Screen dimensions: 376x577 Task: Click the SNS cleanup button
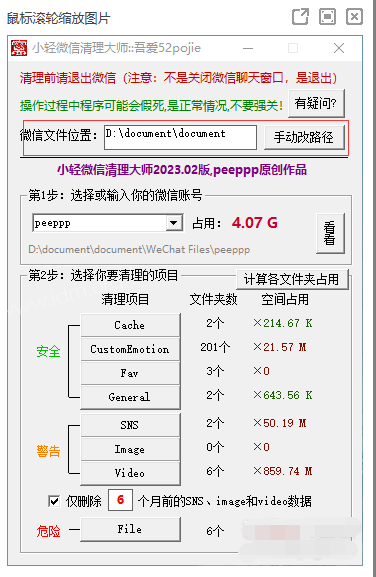[x=130, y=425]
